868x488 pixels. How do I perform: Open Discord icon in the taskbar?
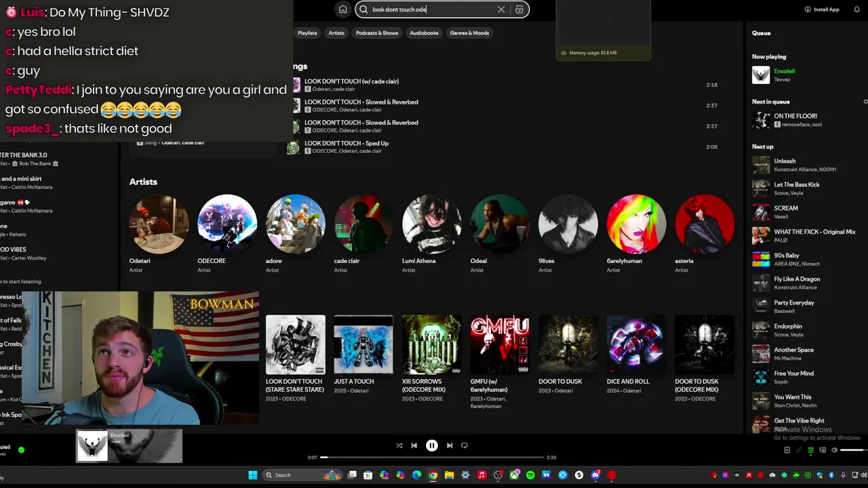pyautogui.click(x=595, y=475)
